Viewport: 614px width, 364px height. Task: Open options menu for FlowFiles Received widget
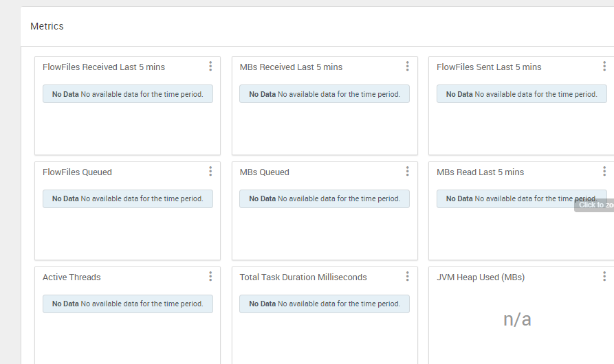coord(210,67)
